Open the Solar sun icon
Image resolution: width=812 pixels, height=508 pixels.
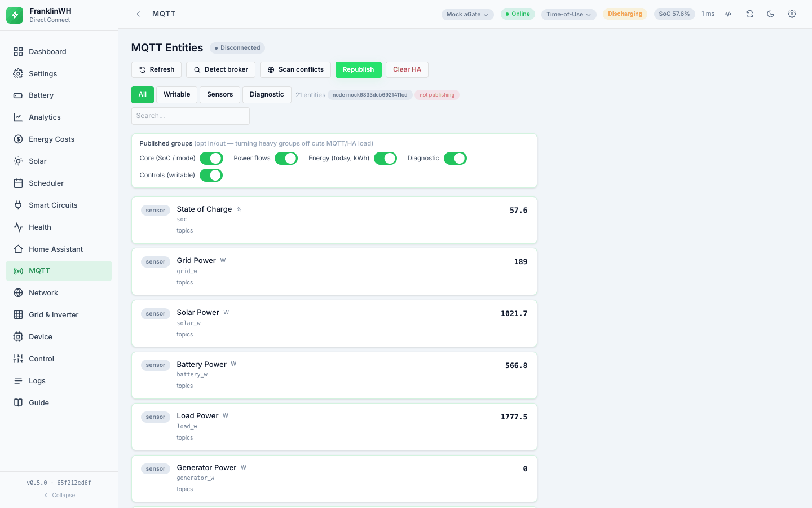[x=18, y=161]
